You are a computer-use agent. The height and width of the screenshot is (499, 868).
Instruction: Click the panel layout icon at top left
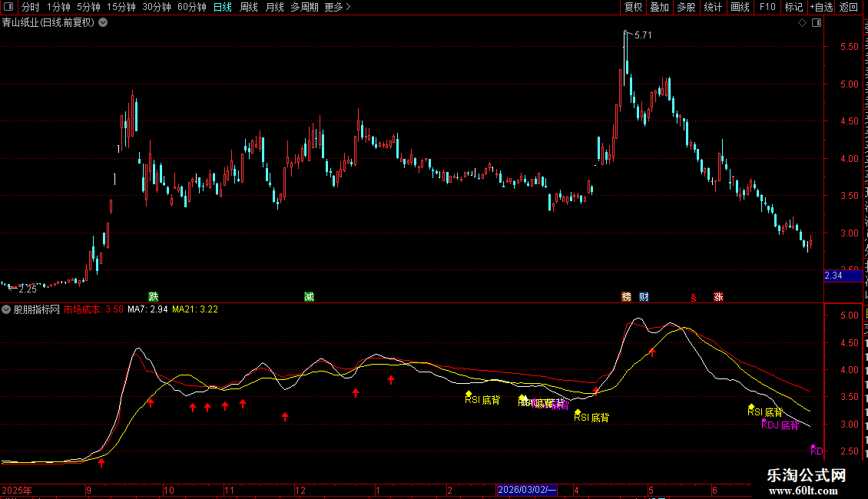[x=8, y=7]
